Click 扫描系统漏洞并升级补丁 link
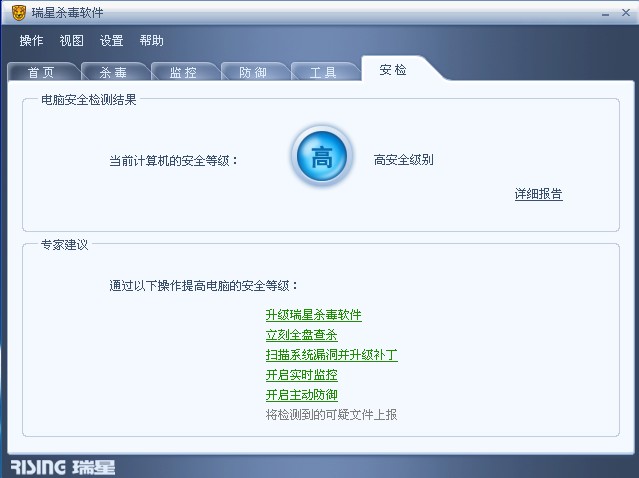 coord(331,355)
